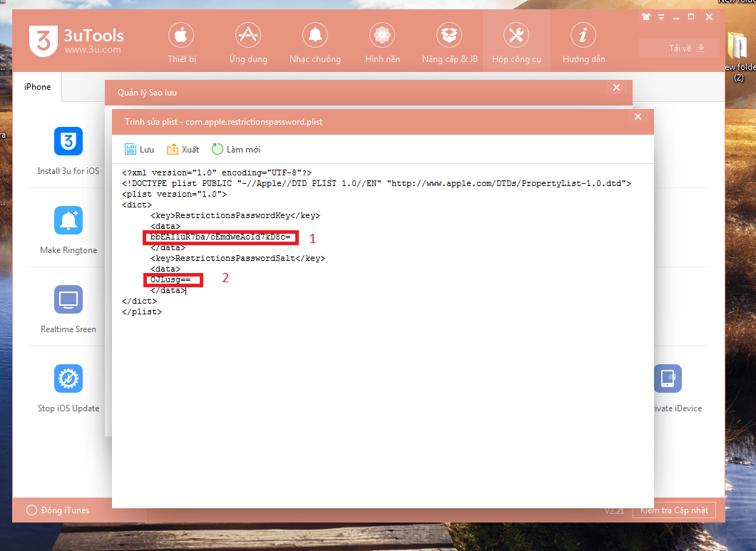The height and width of the screenshot is (551, 756).
Task: Open the skin shirt icon in title bar
Action: click(x=646, y=17)
